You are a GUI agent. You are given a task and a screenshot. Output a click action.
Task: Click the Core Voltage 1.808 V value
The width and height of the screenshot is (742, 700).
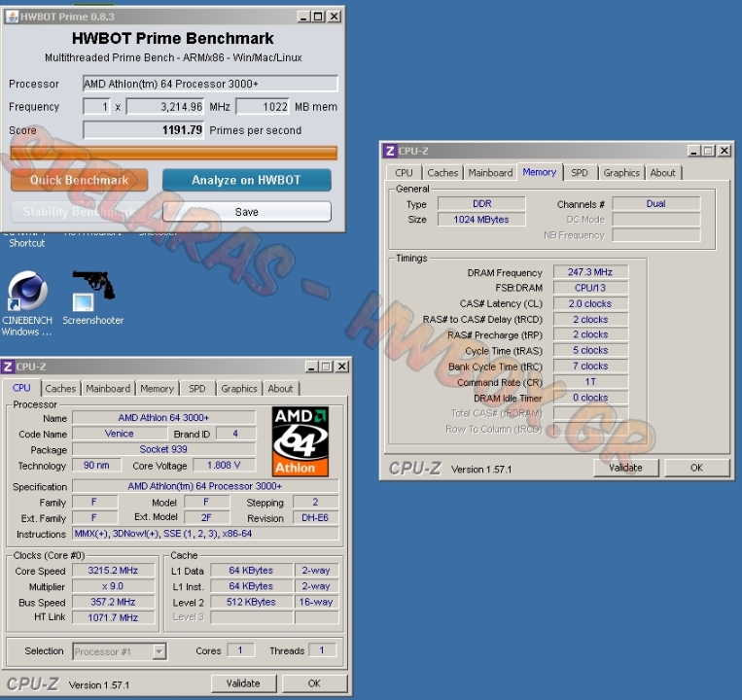[224, 466]
